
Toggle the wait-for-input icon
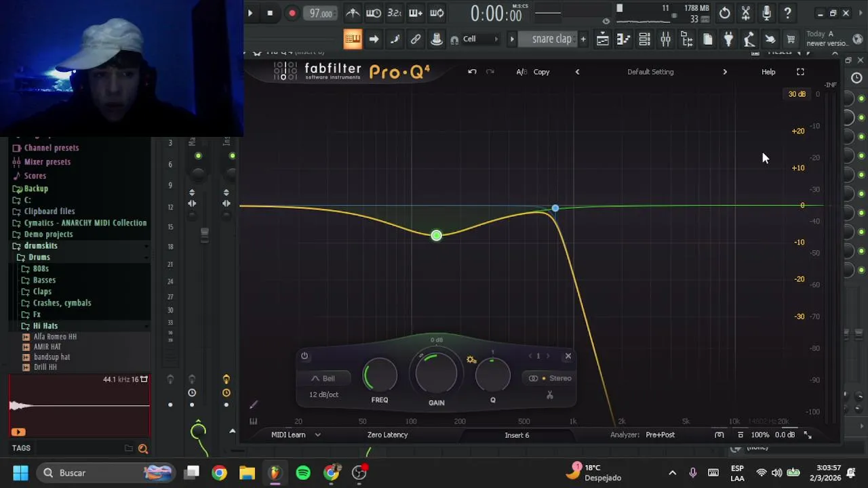(x=374, y=13)
